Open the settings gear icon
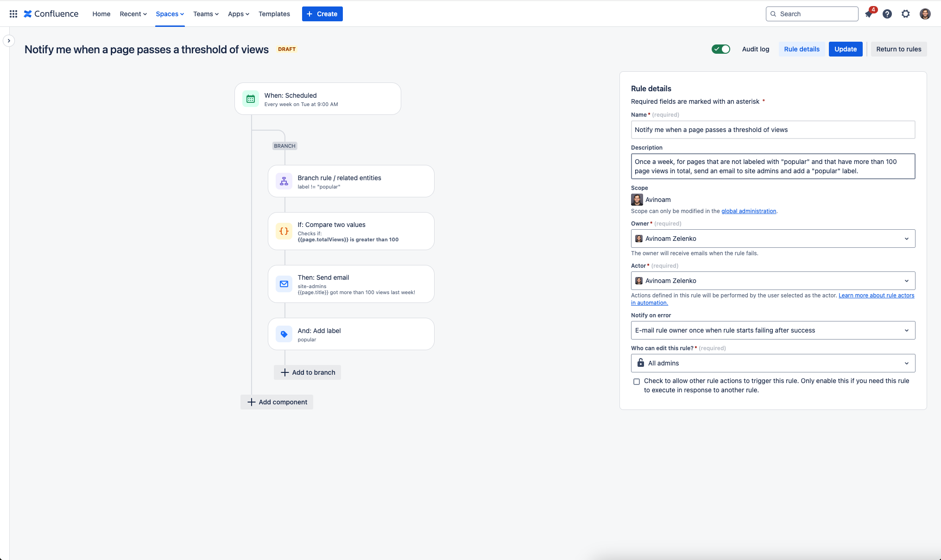This screenshot has width=941, height=560. coord(906,14)
